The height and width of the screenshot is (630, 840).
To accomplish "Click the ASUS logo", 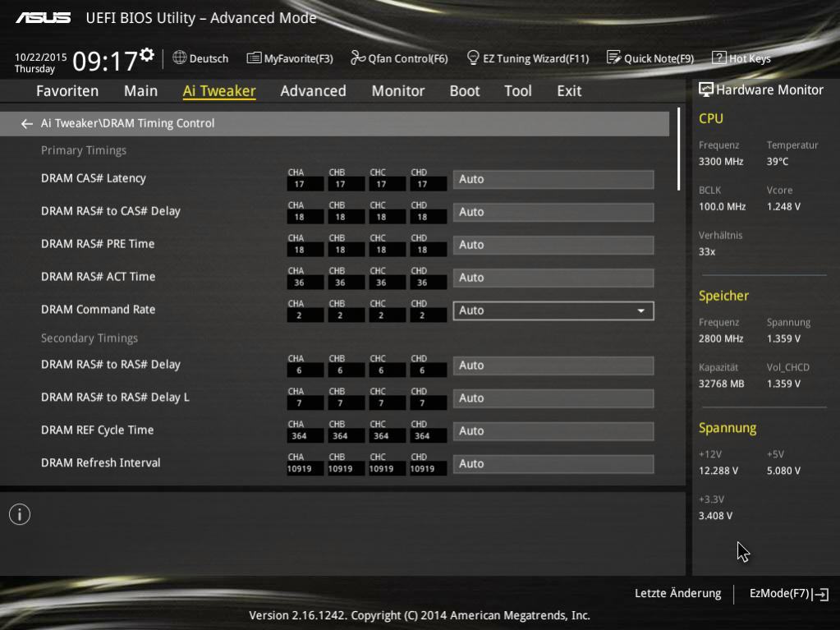I will 43,18.
